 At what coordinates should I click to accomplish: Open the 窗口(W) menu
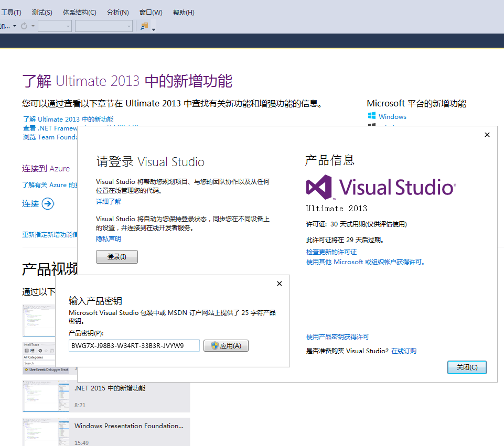tap(151, 13)
